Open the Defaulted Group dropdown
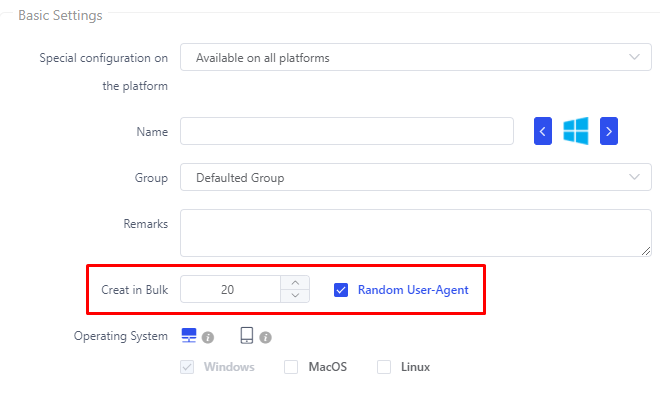This screenshot has width=660, height=393. pos(416,177)
